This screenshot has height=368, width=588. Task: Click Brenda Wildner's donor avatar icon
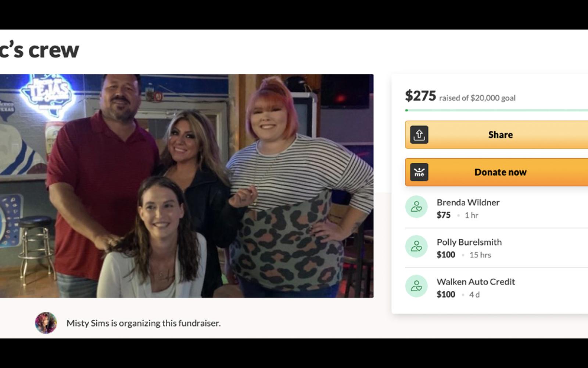click(416, 207)
